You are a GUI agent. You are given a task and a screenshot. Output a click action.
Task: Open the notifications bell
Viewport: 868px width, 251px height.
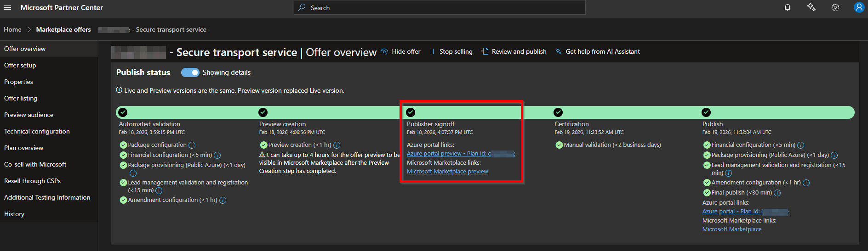tap(788, 7)
